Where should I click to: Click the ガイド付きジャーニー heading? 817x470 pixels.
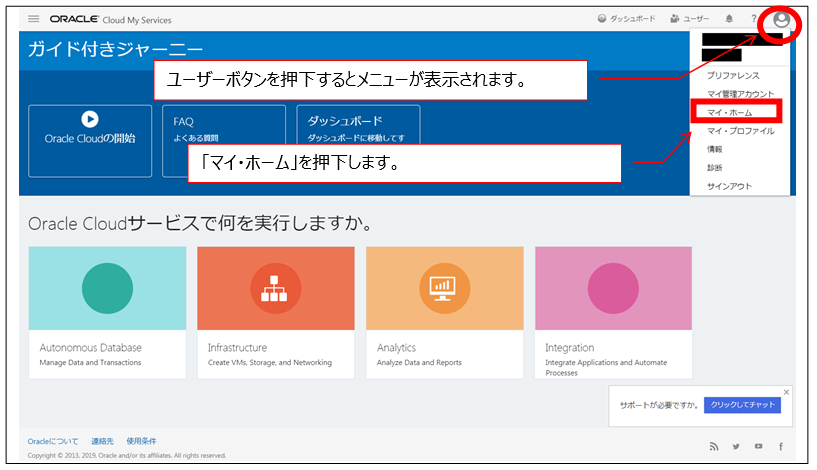[x=115, y=50]
